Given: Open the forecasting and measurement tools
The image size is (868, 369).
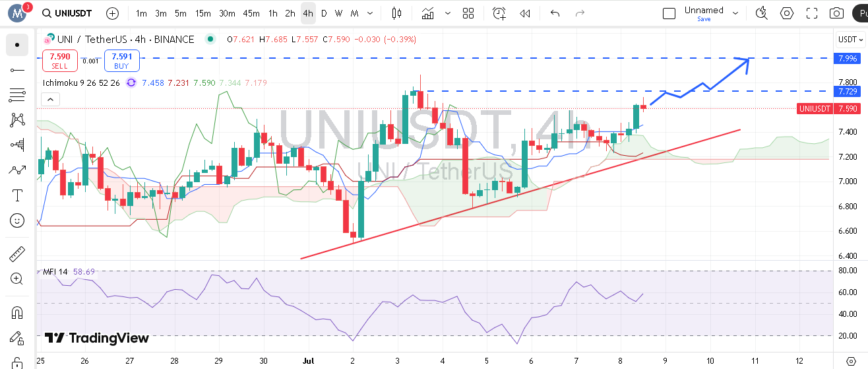Looking at the screenshot, I should click(x=17, y=145).
